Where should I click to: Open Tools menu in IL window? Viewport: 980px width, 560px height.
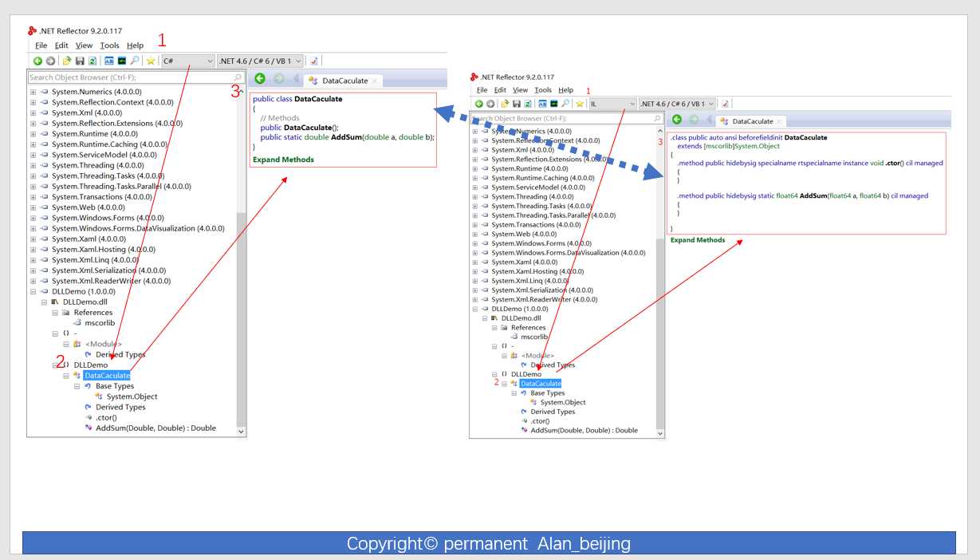click(543, 90)
